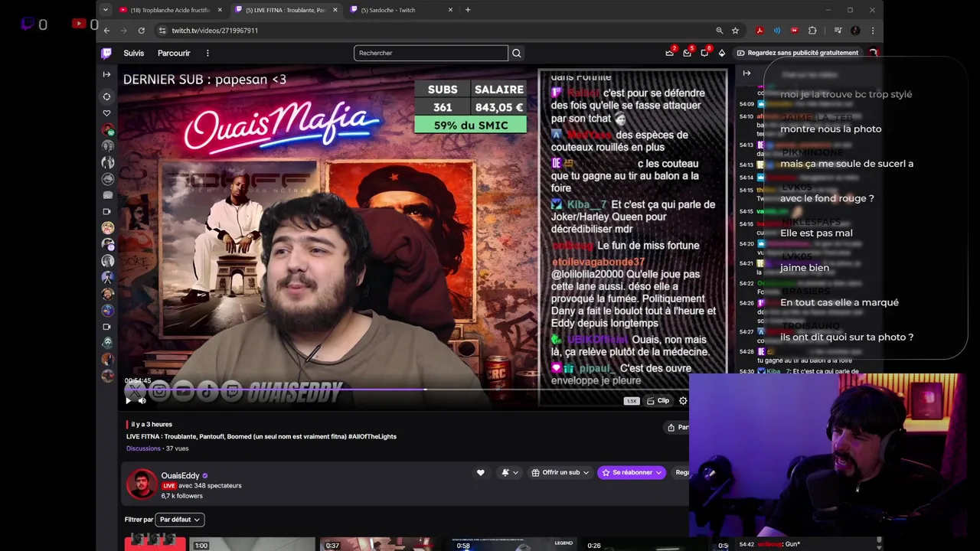Screen dimensions: 980x551
Task: Click the LIVE FITNA video title text
Action: point(261,436)
